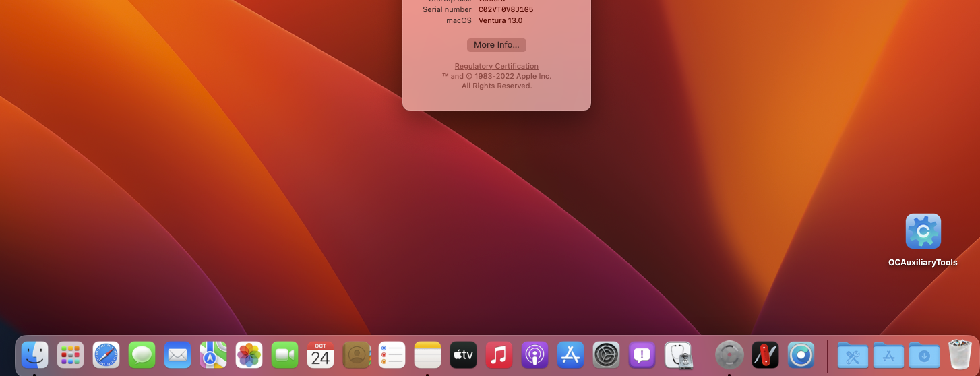980x376 pixels.
Task: Launch the Apple TV app
Action: point(463,354)
